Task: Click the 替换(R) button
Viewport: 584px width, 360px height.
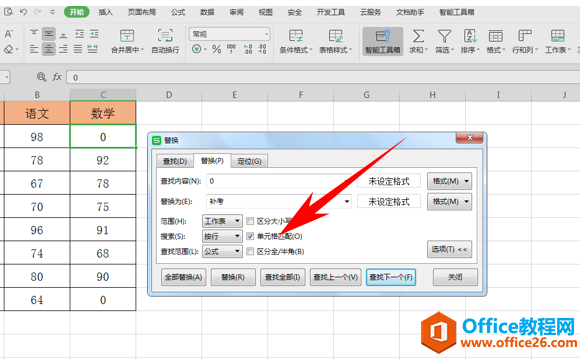Action: pos(233,277)
